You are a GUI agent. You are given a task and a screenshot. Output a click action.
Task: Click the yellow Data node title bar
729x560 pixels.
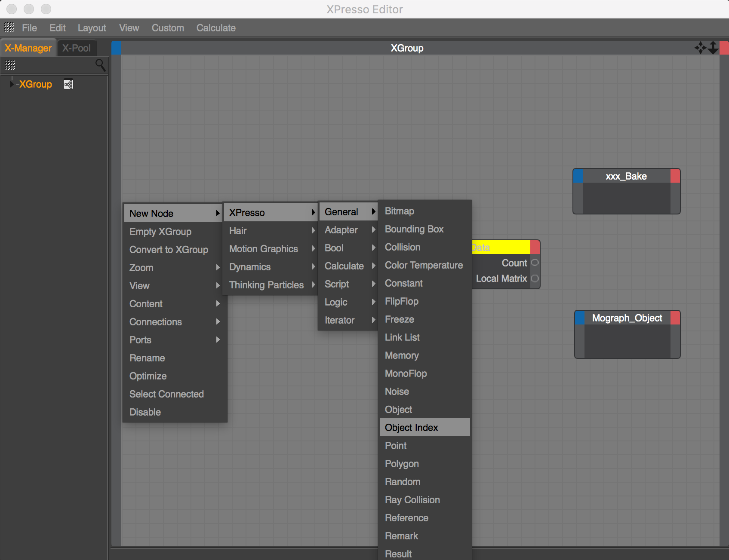pyautogui.click(x=501, y=248)
